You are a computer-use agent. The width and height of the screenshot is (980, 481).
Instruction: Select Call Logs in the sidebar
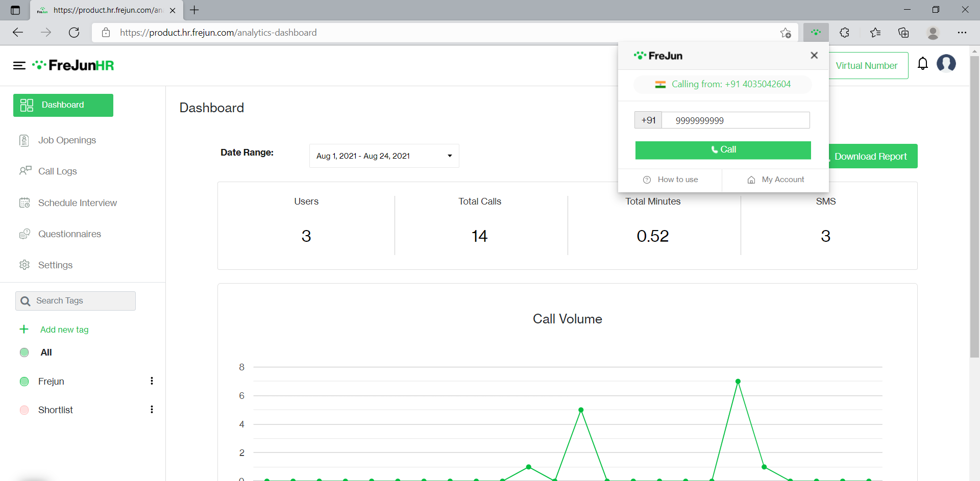click(x=57, y=171)
